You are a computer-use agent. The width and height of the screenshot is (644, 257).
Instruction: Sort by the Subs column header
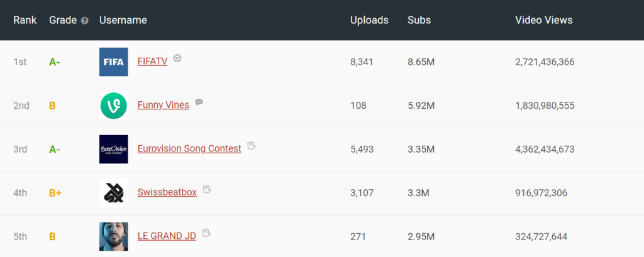tap(419, 20)
